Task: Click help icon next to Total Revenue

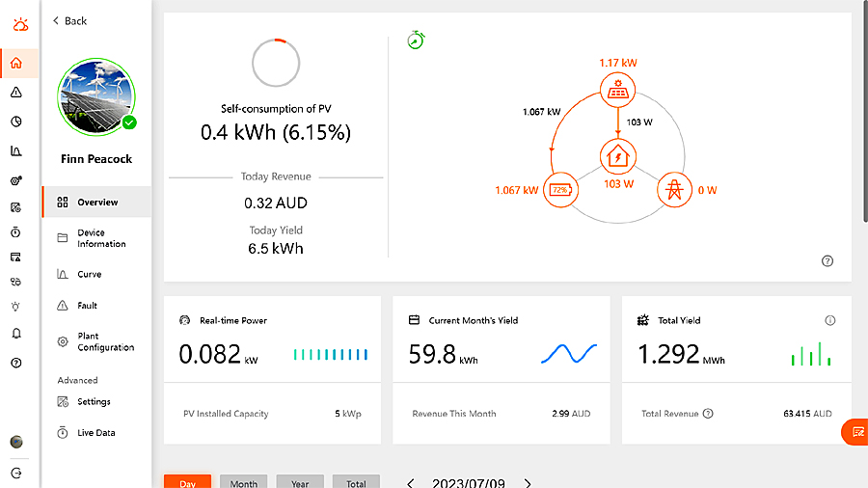Action: 708,414
